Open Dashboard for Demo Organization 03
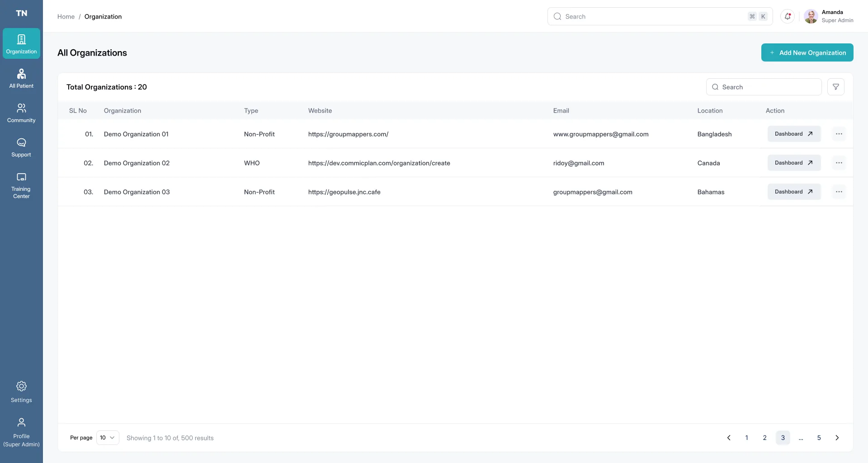This screenshot has width=868, height=463. tap(794, 192)
